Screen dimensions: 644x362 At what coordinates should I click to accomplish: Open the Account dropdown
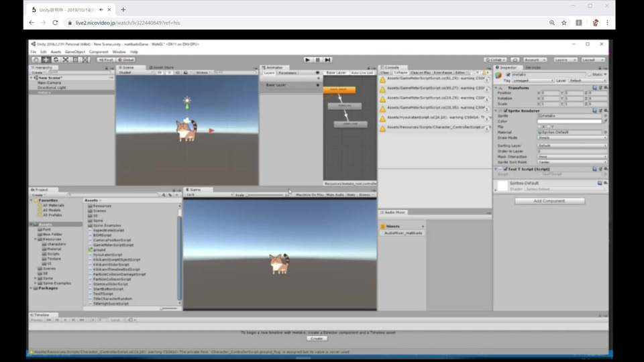pyautogui.click(x=535, y=60)
